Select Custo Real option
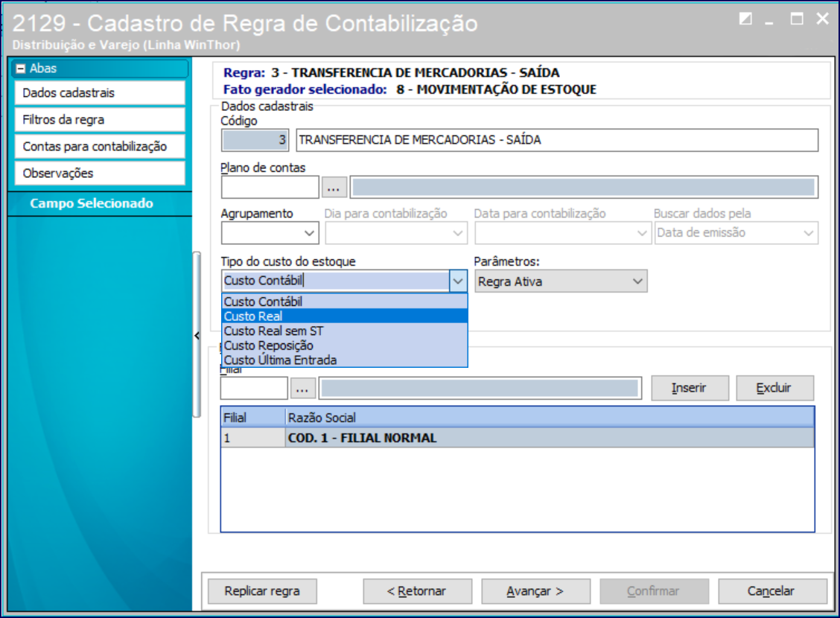 [345, 316]
